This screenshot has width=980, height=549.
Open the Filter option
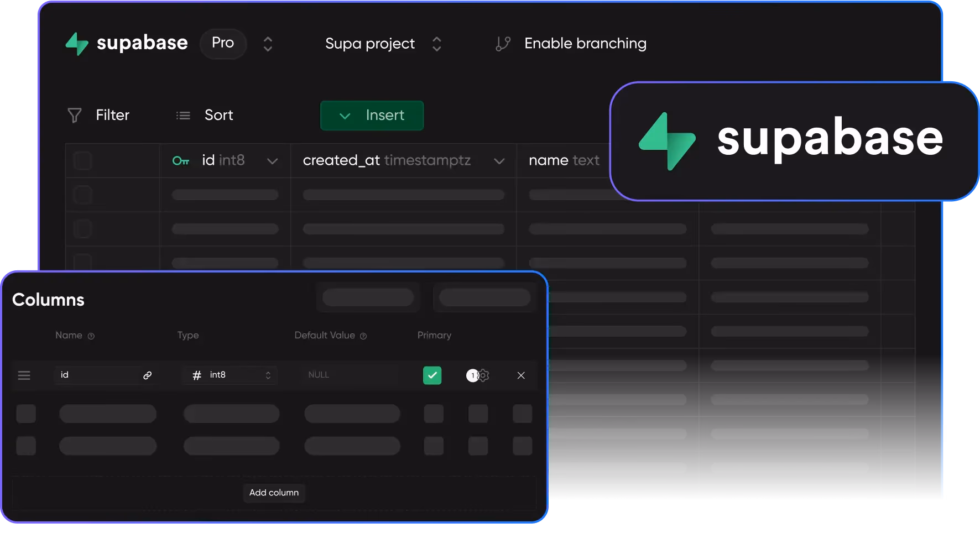112,115
